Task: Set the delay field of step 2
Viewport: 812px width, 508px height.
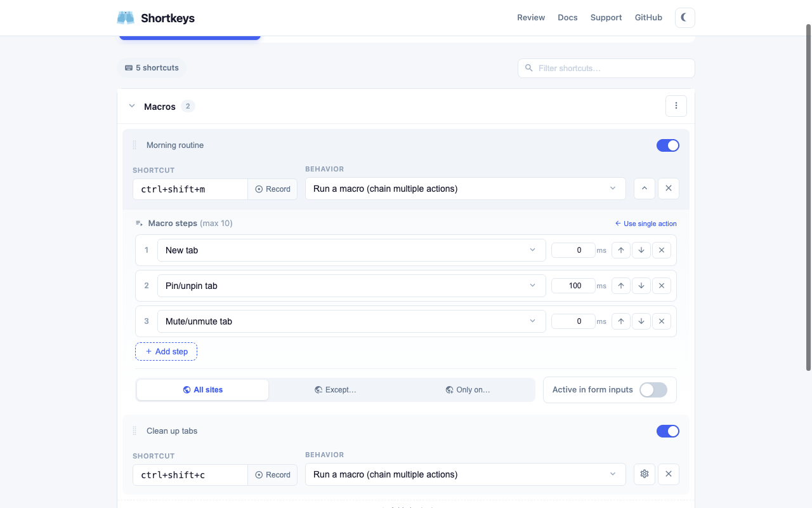Action: pos(573,285)
